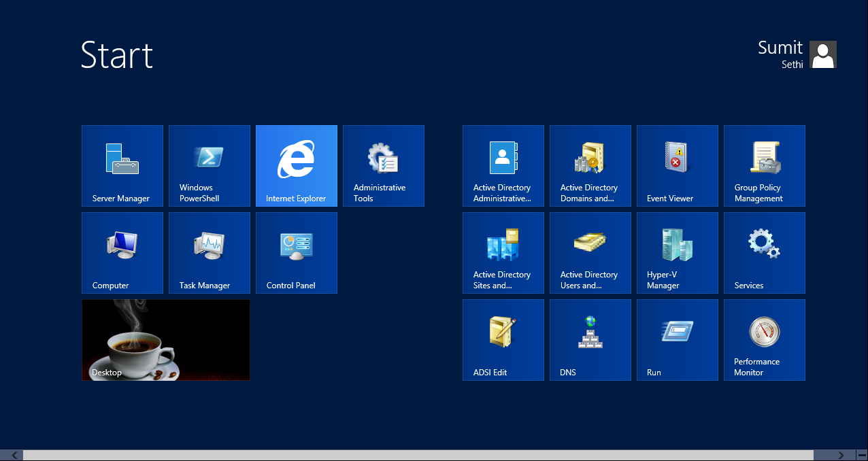Launch ADSI Edit
Viewport: 868px width, 461px height.
click(x=503, y=339)
